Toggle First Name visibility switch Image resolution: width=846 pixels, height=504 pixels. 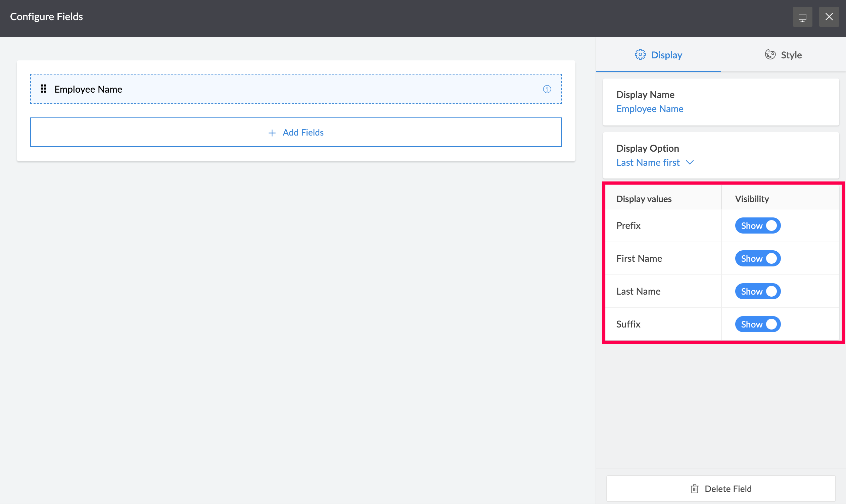click(757, 258)
